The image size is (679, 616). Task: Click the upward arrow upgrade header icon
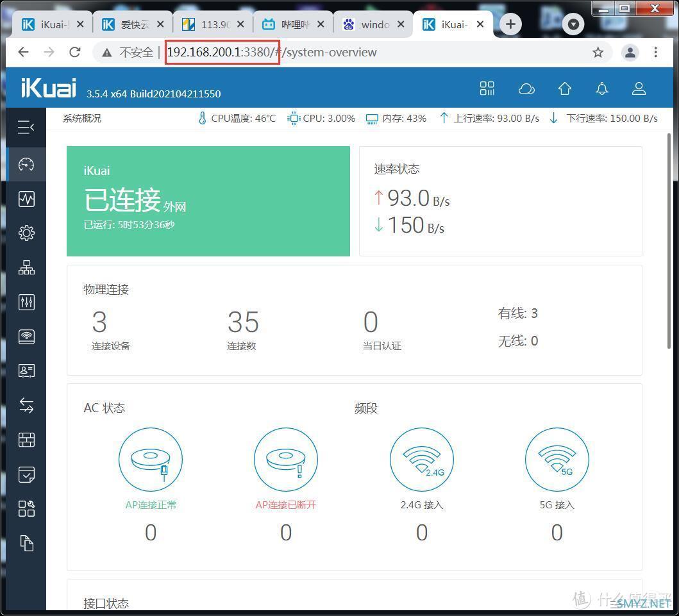tap(565, 88)
